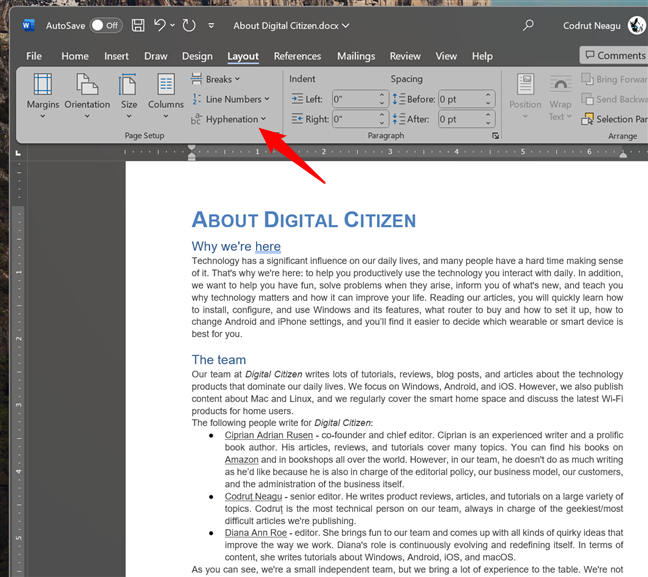
Task: Click Send Backward in Arrange group
Action: pos(614,99)
